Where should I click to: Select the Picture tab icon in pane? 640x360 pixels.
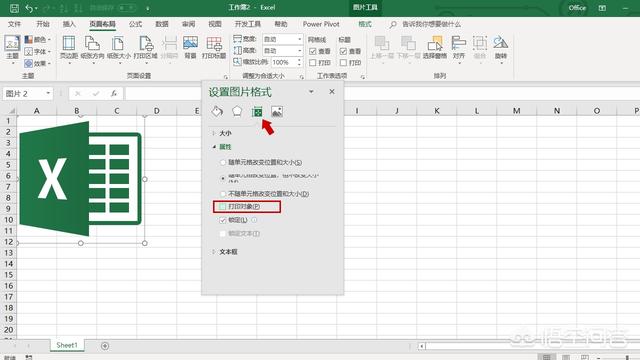point(277,111)
